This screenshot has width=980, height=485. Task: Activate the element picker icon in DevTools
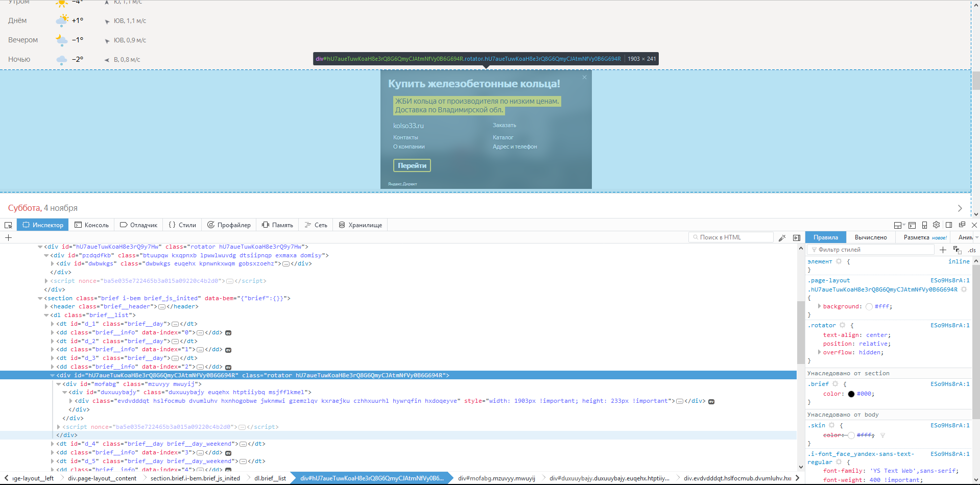click(x=8, y=225)
